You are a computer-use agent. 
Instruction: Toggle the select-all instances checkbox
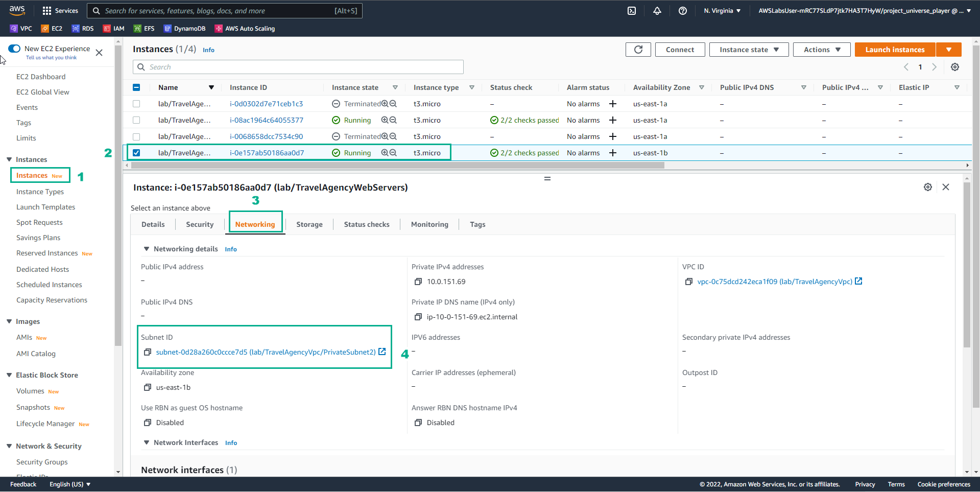(136, 87)
